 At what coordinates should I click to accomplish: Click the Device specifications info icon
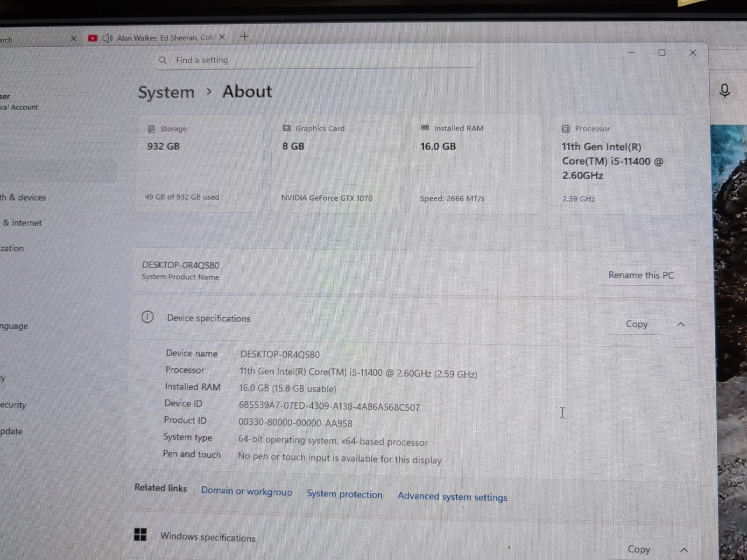pyautogui.click(x=148, y=317)
